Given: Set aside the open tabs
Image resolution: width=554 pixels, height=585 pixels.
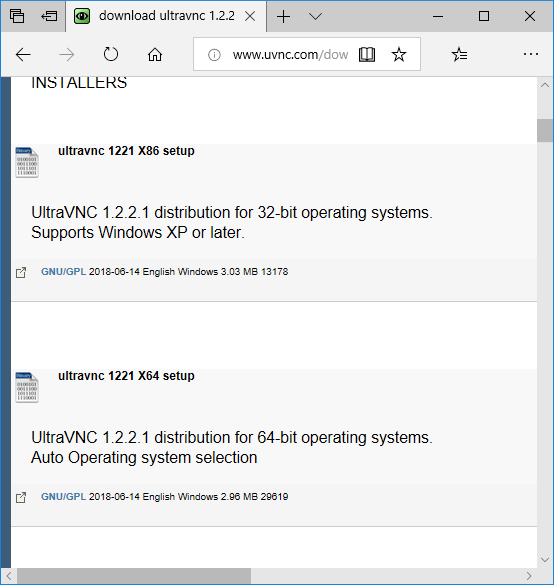Looking at the screenshot, I should [49, 16].
